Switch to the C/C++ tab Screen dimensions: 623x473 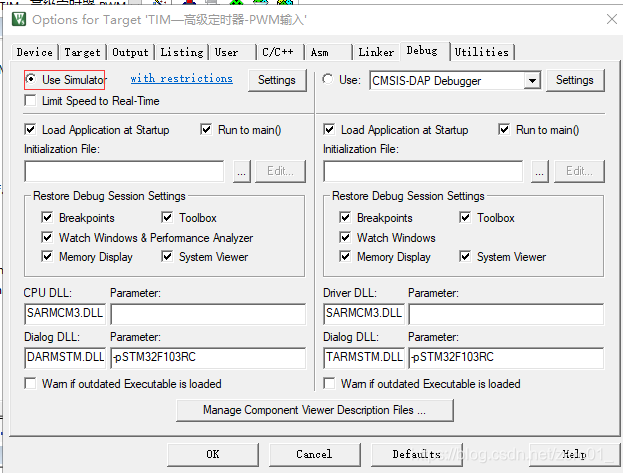coord(281,52)
